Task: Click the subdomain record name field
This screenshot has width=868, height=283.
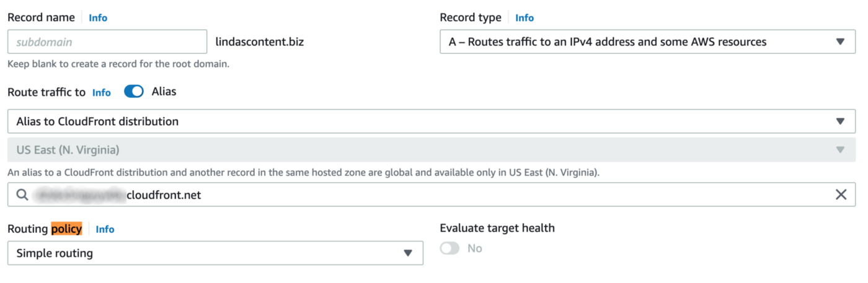Action: tap(107, 42)
